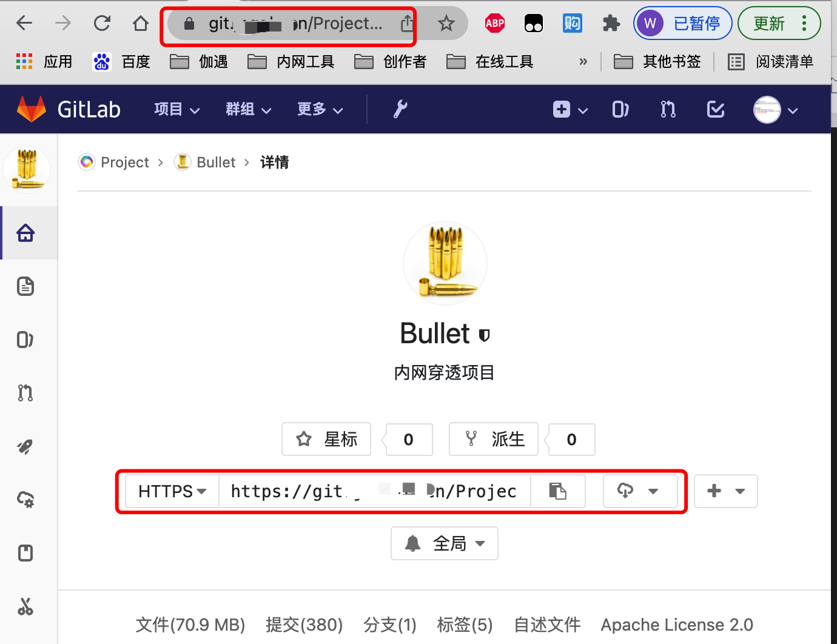Reload the current page

102,24
